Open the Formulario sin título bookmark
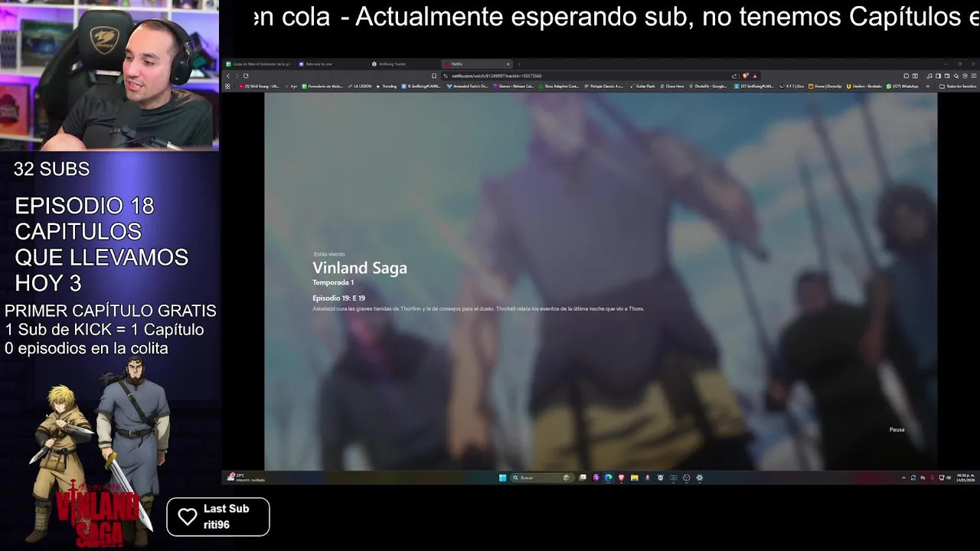This screenshot has width=980, height=551. (x=322, y=86)
